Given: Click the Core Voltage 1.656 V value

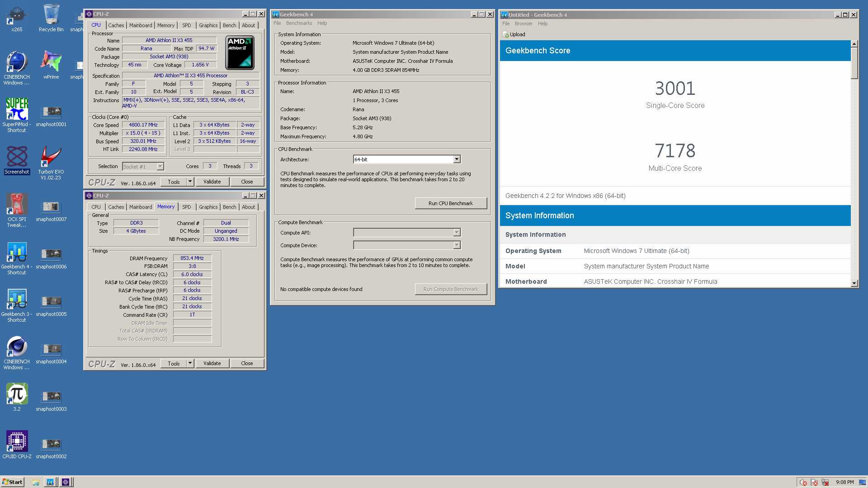Looking at the screenshot, I should tap(200, 65).
